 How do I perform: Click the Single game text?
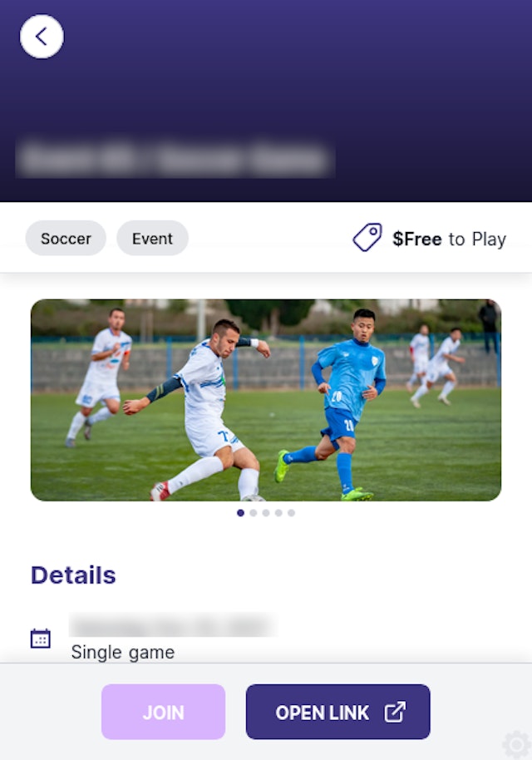(x=122, y=653)
